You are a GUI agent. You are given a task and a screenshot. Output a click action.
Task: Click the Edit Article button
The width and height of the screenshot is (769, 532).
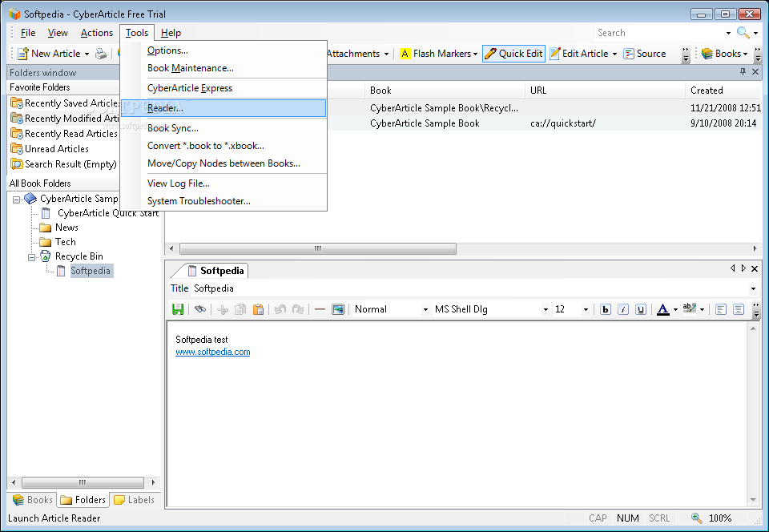[x=578, y=54]
